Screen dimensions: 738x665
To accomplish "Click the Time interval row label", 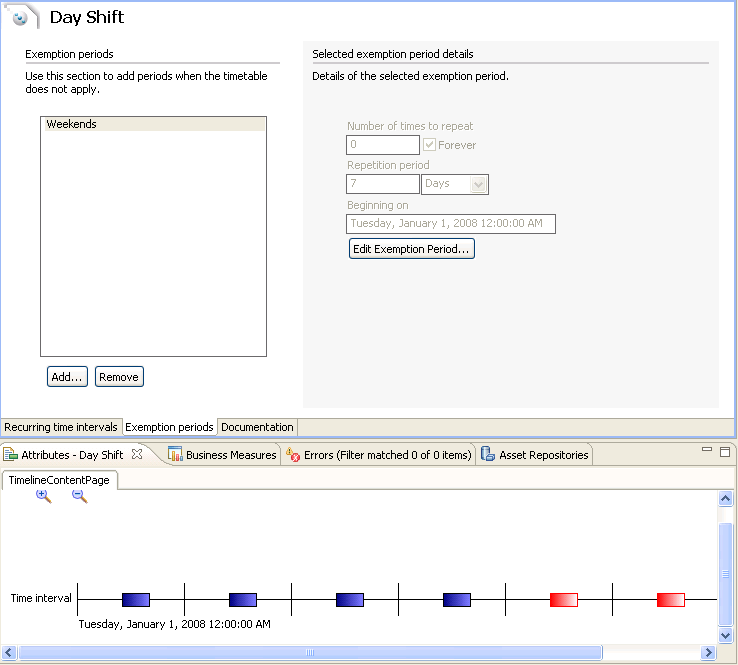I will click(41, 598).
